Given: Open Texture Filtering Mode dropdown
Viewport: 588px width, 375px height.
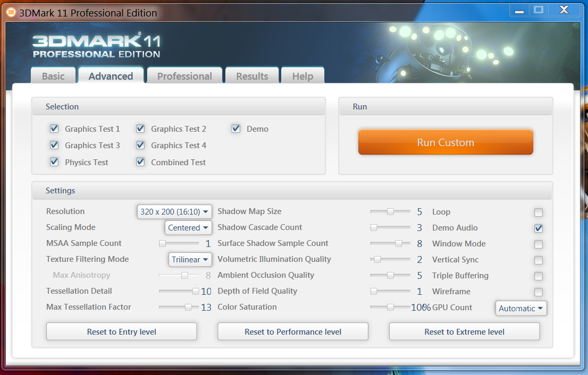Looking at the screenshot, I should pos(190,259).
